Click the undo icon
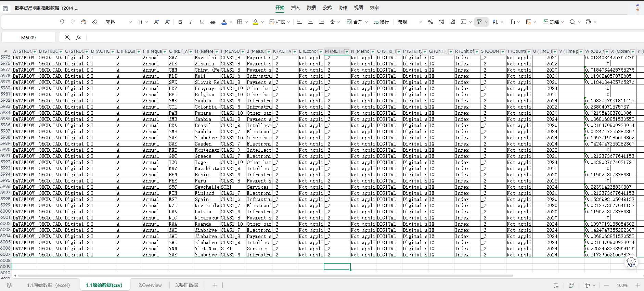 tap(62, 22)
